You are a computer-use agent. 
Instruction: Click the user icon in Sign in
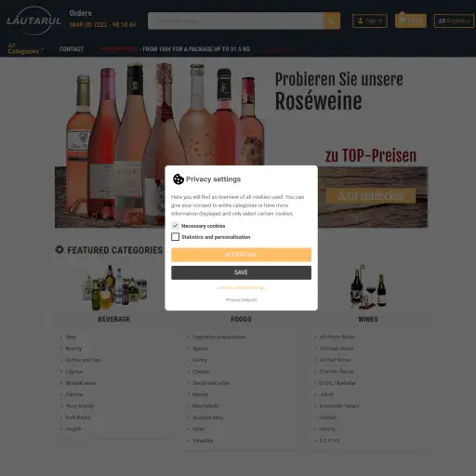tap(360, 20)
